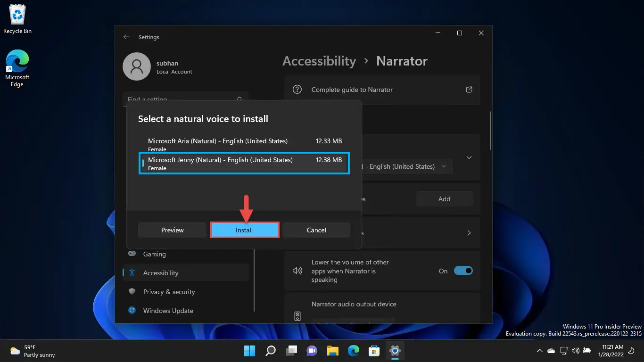Click the subhan Local Account name
The image size is (644, 362).
click(174, 67)
